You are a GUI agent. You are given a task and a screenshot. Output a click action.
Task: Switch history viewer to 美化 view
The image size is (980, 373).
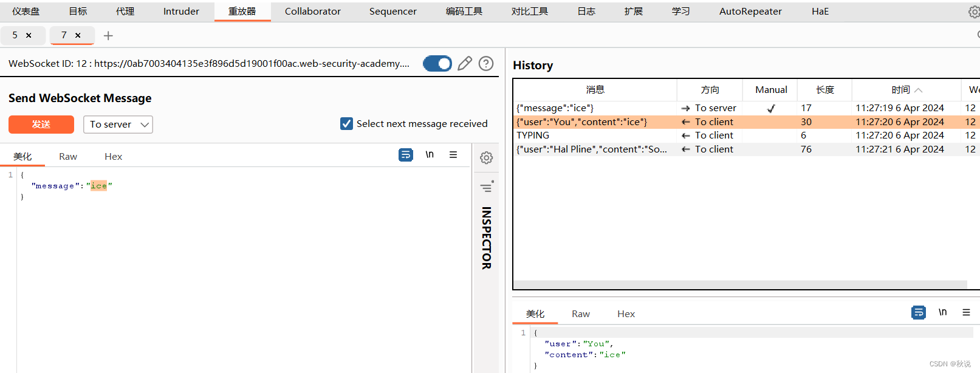click(x=535, y=314)
